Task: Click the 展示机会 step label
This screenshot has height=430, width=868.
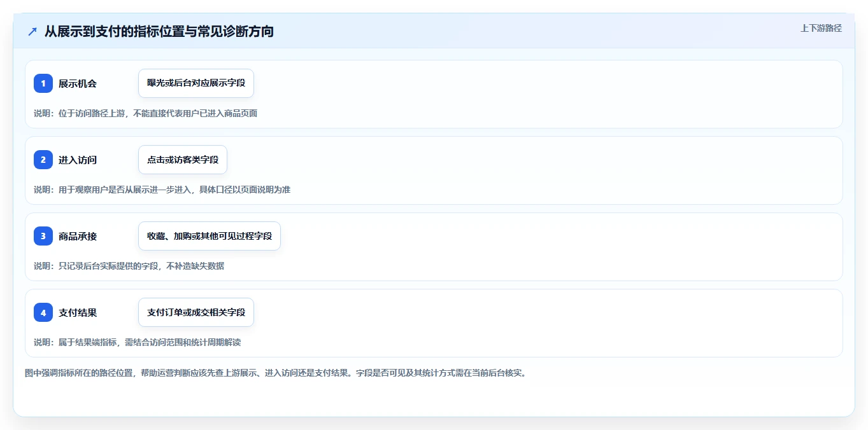Action: point(78,83)
